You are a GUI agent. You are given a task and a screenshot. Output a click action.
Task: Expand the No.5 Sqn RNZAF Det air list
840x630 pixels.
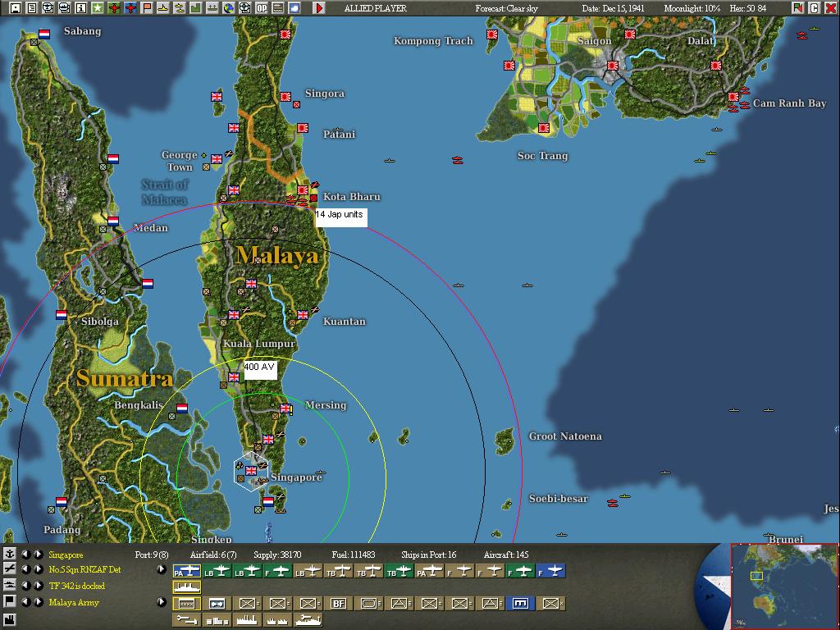click(x=162, y=569)
